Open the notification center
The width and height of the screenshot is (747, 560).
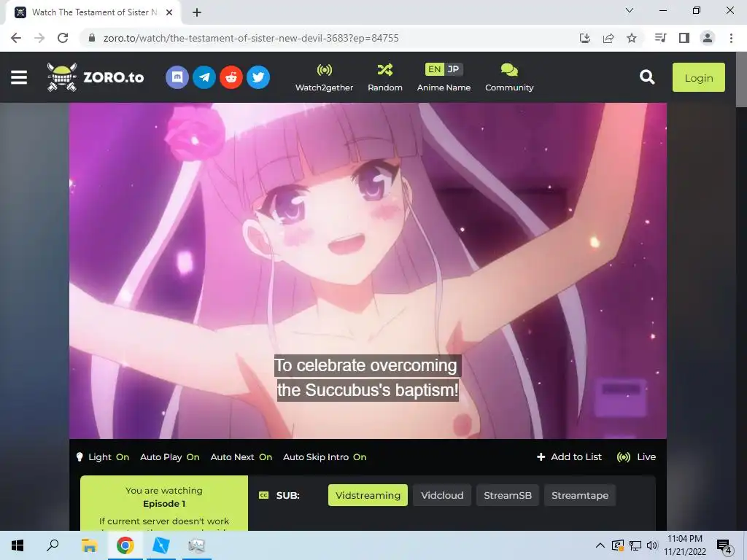click(724, 545)
